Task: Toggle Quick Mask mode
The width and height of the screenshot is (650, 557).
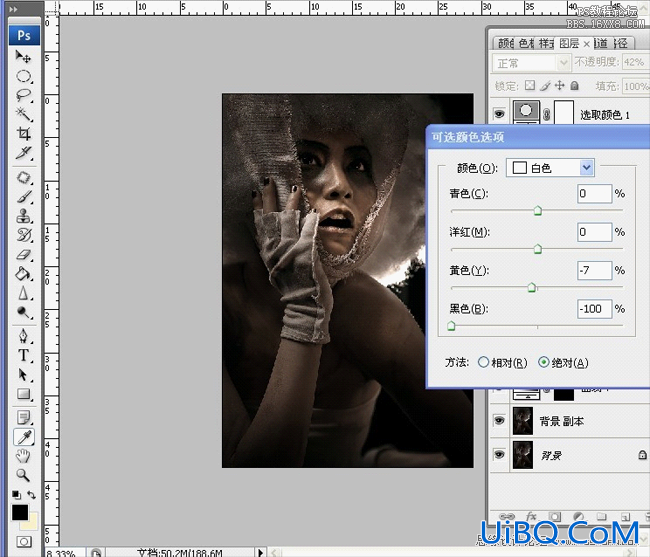Action: click(24, 542)
